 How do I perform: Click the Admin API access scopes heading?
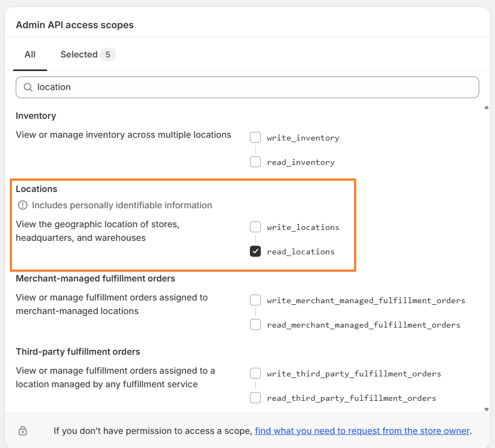pos(75,25)
